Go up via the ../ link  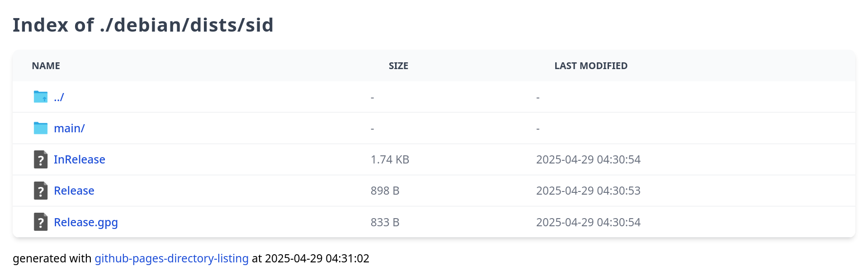pos(59,97)
